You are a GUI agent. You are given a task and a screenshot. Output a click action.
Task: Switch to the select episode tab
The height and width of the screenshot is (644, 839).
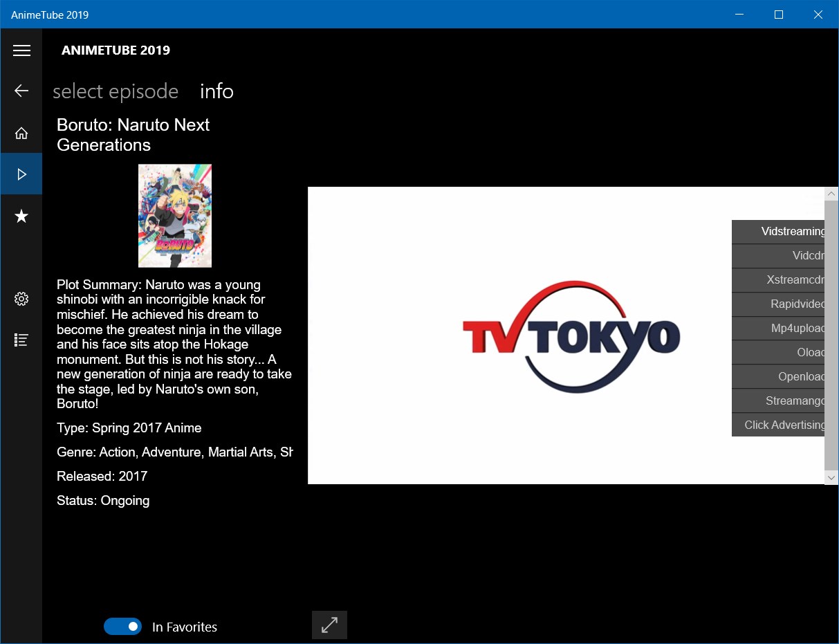pos(116,91)
